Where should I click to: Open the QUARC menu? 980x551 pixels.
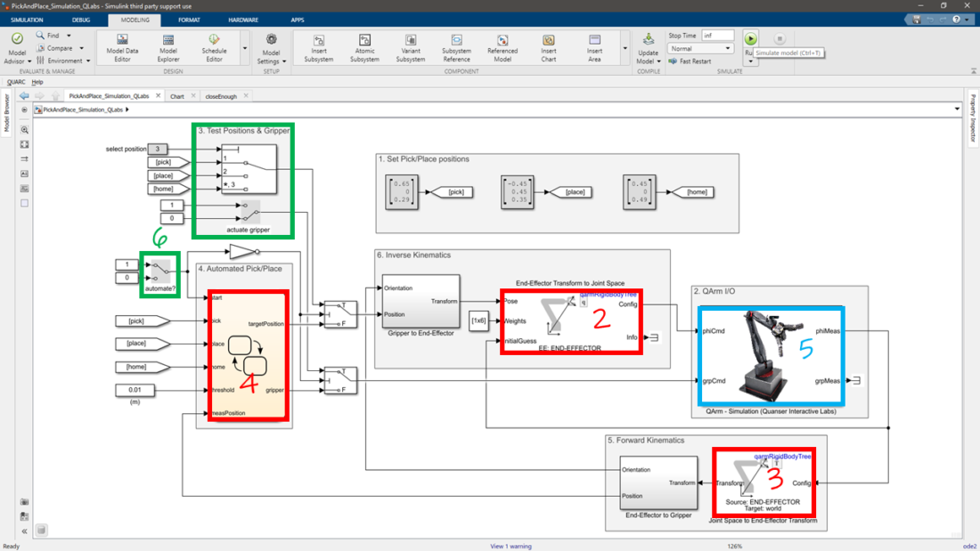click(x=16, y=82)
